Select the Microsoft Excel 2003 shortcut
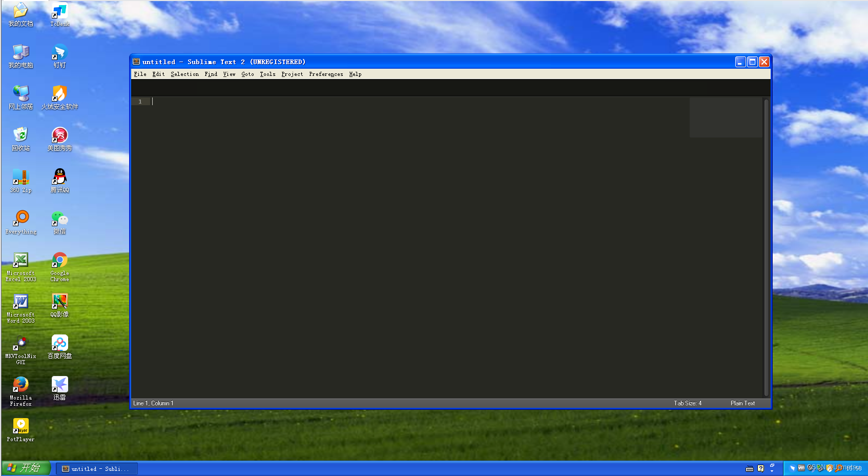This screenshot has width=868, height=476. click(20, 267)
